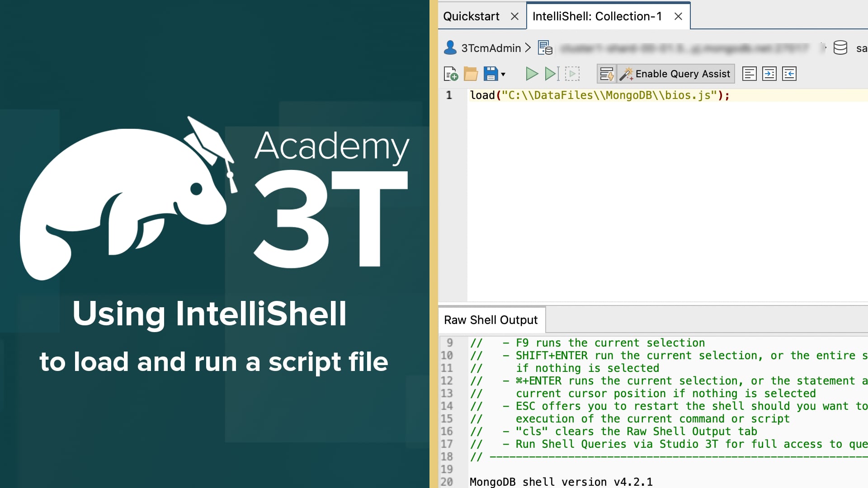The width and height of the screenshot is (868, 488).
Task: Run the entire script
Action: (532, 74)
